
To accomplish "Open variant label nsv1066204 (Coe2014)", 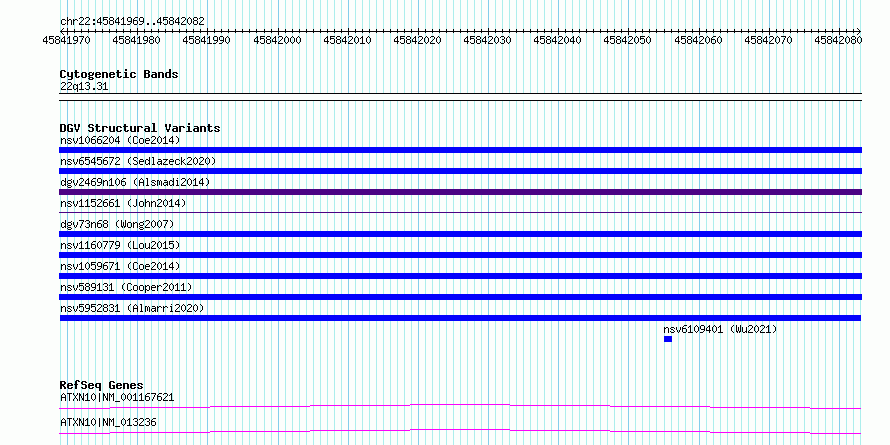I will pos(120,140).
